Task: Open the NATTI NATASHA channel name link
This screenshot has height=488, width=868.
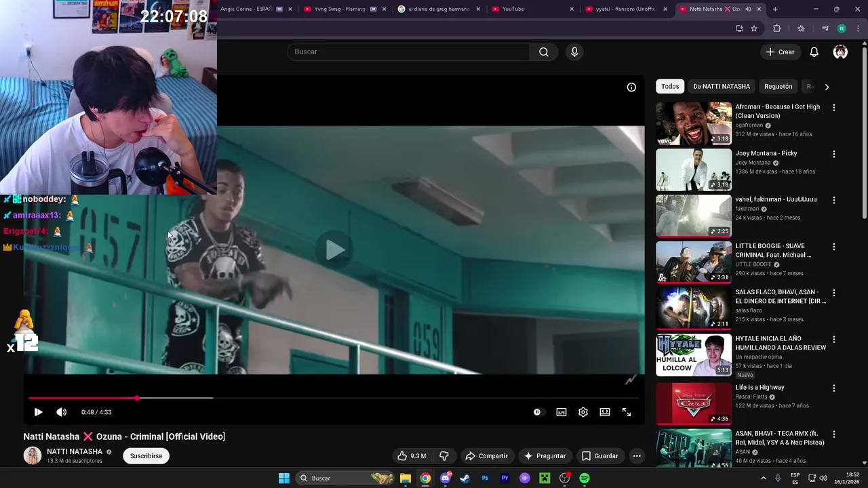Action: point(75,452)
